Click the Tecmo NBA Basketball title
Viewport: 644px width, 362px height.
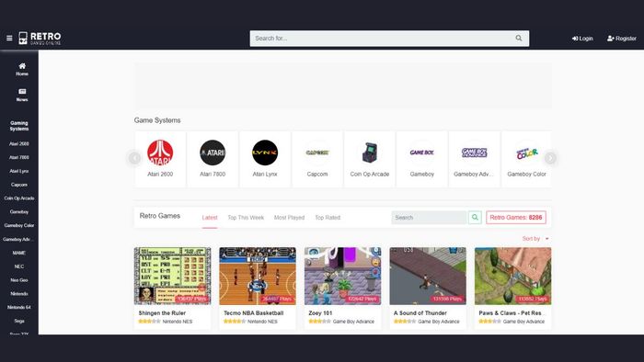click(253, 312)
